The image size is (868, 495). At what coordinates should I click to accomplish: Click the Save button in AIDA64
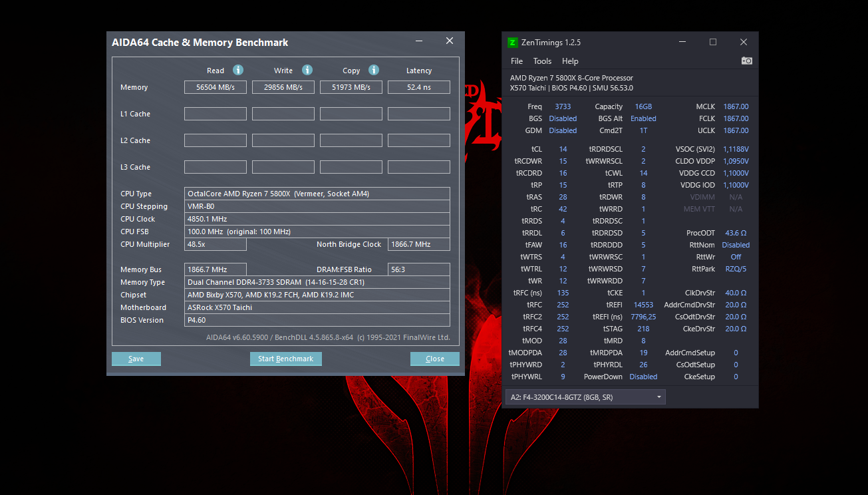136,359
